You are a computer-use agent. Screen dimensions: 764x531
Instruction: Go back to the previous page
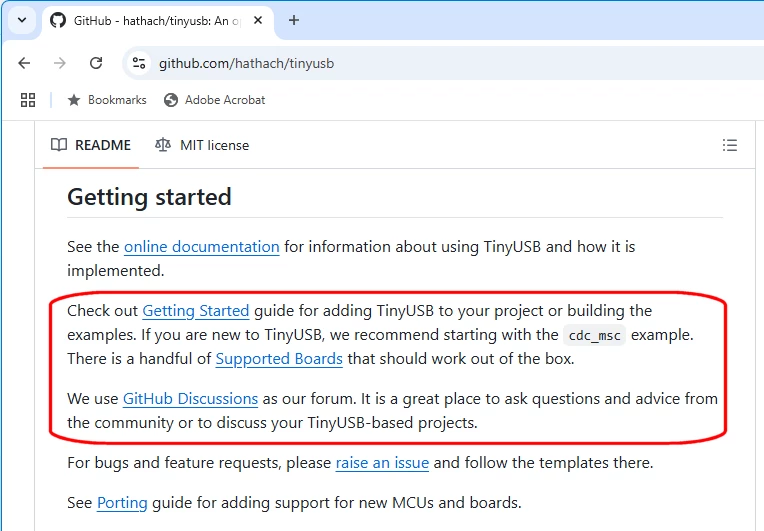click(24, 63)
